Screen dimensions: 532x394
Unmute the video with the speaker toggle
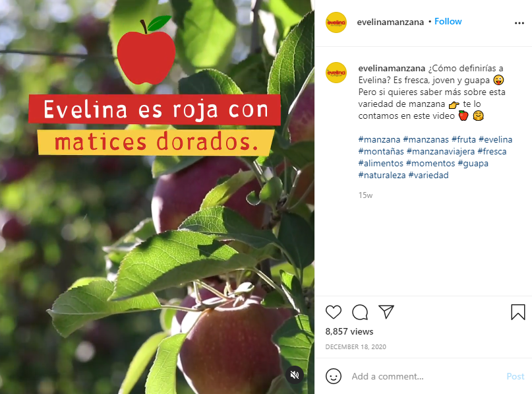point(294,375)
